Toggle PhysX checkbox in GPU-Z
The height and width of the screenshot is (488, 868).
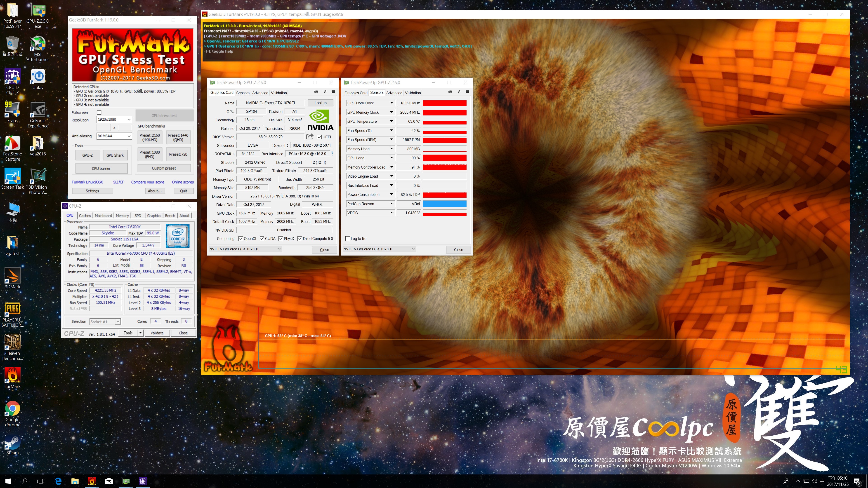pyautogui.click(x=281, y=239)
